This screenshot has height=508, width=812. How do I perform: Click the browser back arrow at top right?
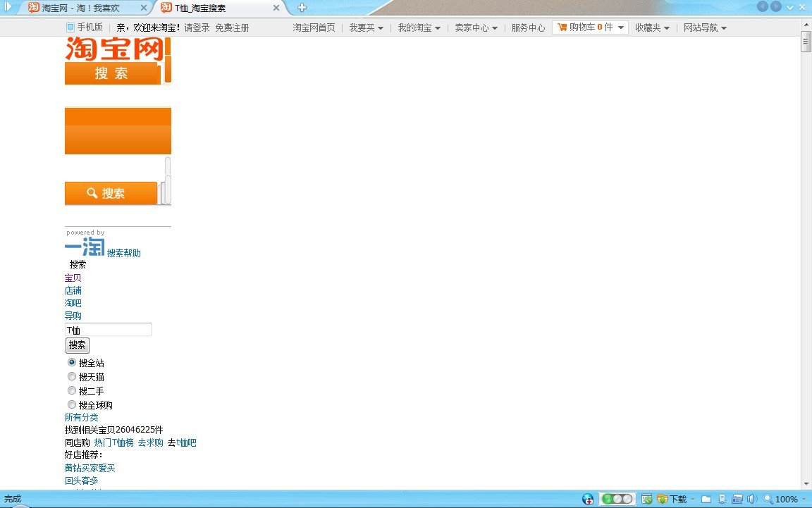762,6
